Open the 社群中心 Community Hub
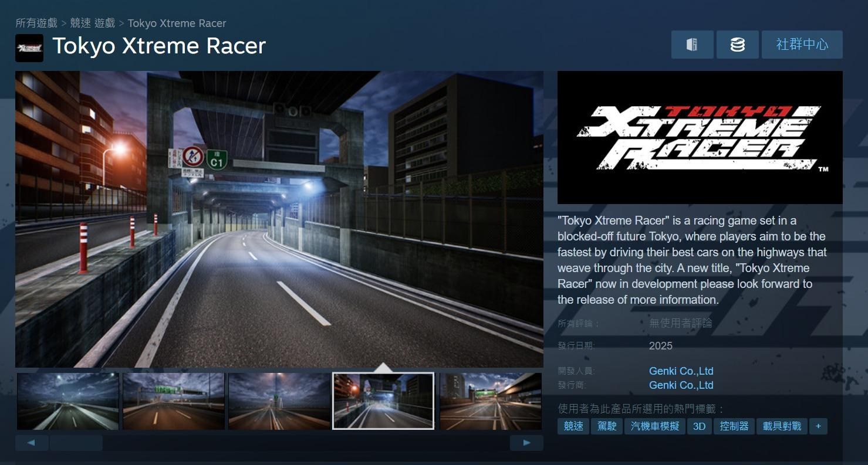 pos(802,45)
